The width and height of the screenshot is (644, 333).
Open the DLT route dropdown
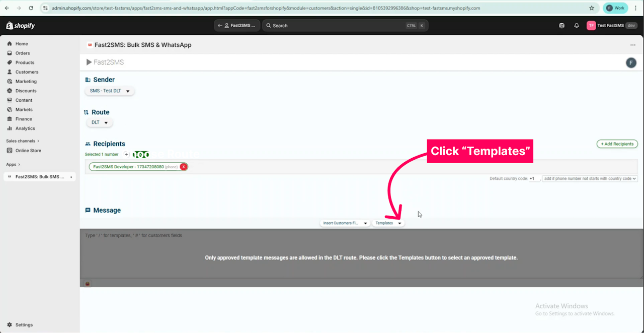tap(99, 122)
